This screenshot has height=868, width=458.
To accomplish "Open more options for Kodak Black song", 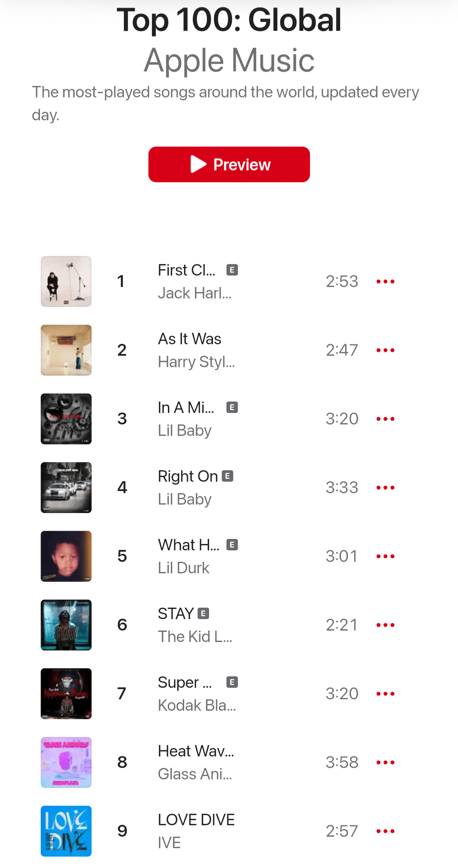I will click(385, 694).
